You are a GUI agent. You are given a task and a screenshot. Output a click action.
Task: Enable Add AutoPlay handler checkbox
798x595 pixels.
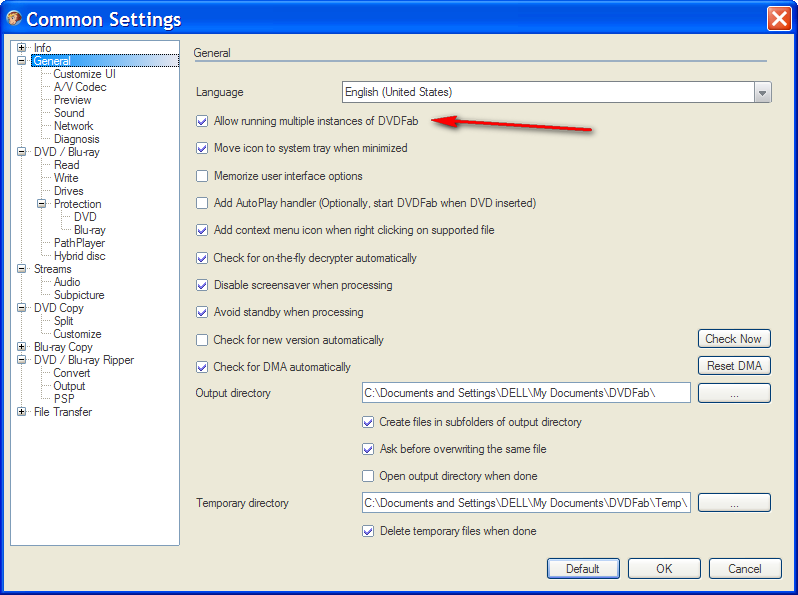click(202, 203)
